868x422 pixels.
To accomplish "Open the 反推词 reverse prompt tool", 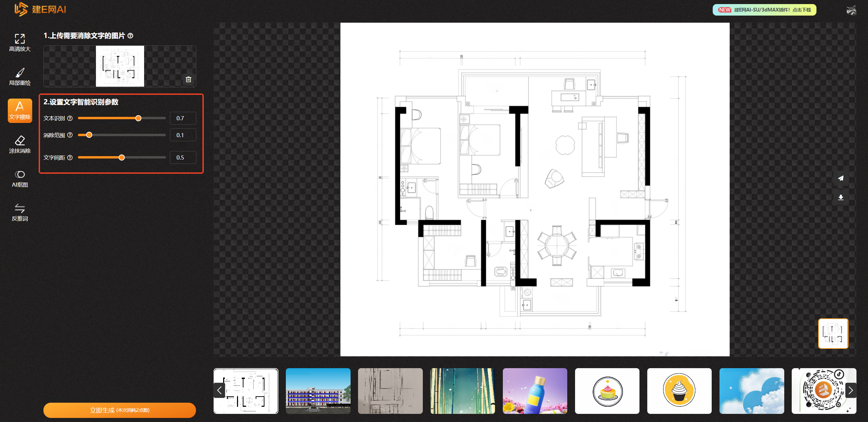I will point(20,212).
